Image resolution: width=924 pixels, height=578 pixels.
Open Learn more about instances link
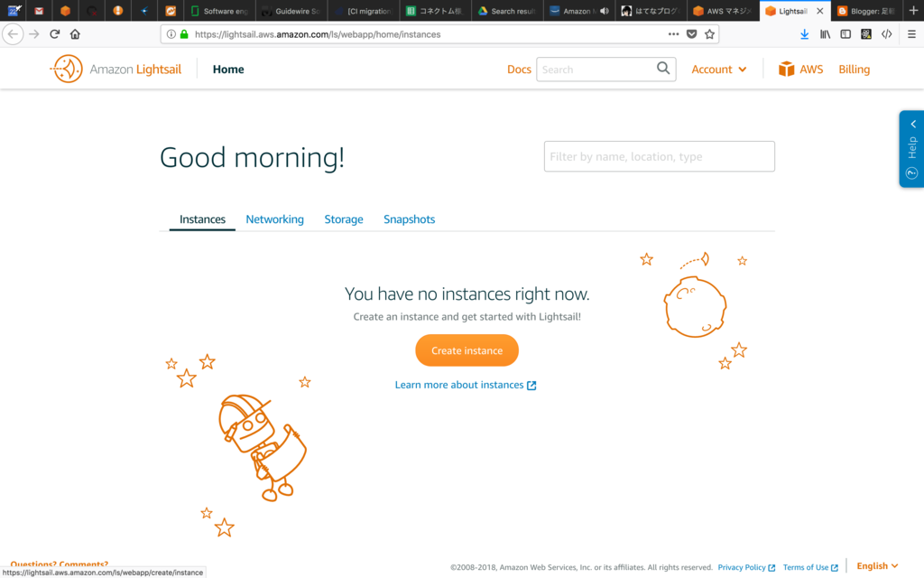click(459, 385)
